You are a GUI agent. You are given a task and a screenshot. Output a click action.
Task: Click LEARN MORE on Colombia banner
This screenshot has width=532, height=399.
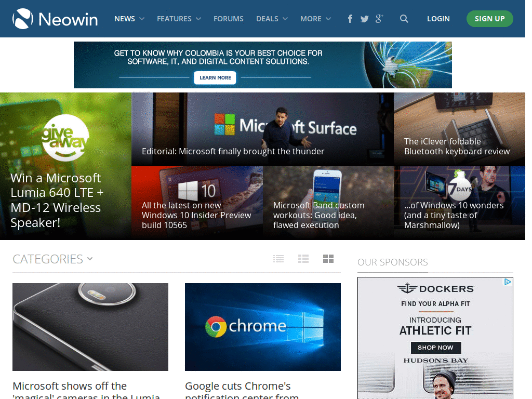(215, 78)
